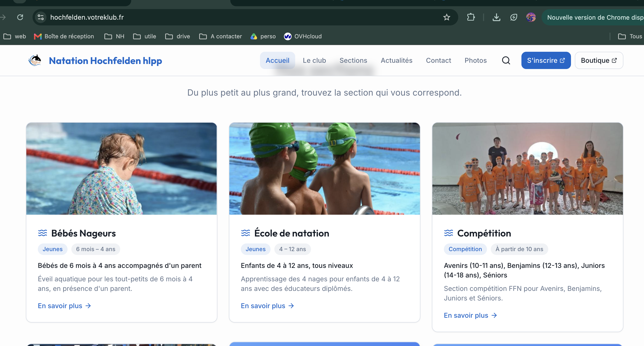The height and width of the screenshot is (346, 644).
Task: Open the Boutique external link button
Action: point(599,60)
